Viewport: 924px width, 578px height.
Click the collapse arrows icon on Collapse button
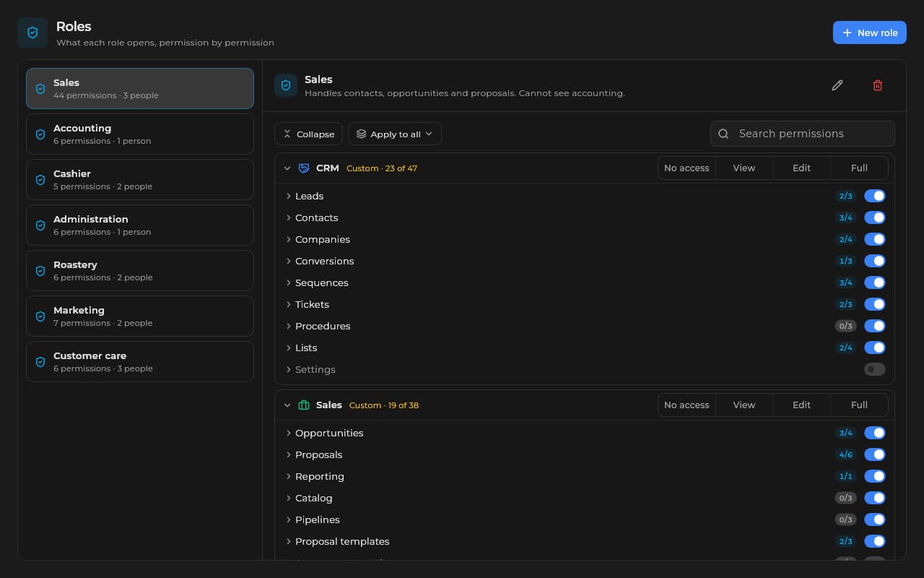click(x=287, y=134)
